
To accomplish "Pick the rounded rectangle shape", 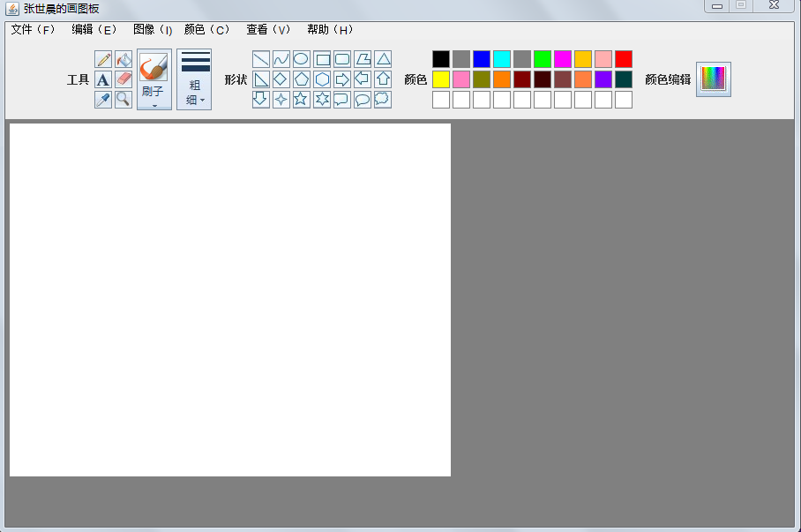I will coord(342,59).
